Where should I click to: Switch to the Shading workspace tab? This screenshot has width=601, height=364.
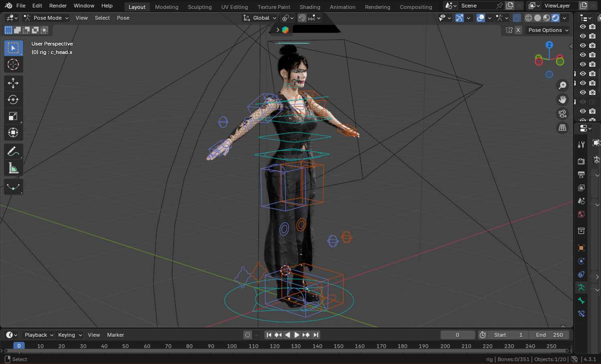point(310,7)
